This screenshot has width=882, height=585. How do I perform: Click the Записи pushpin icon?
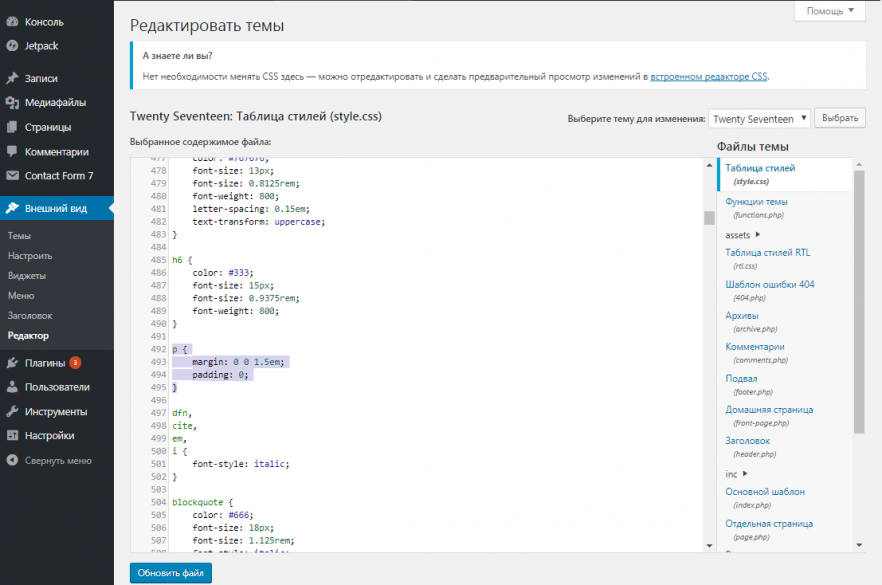[12, 78]
